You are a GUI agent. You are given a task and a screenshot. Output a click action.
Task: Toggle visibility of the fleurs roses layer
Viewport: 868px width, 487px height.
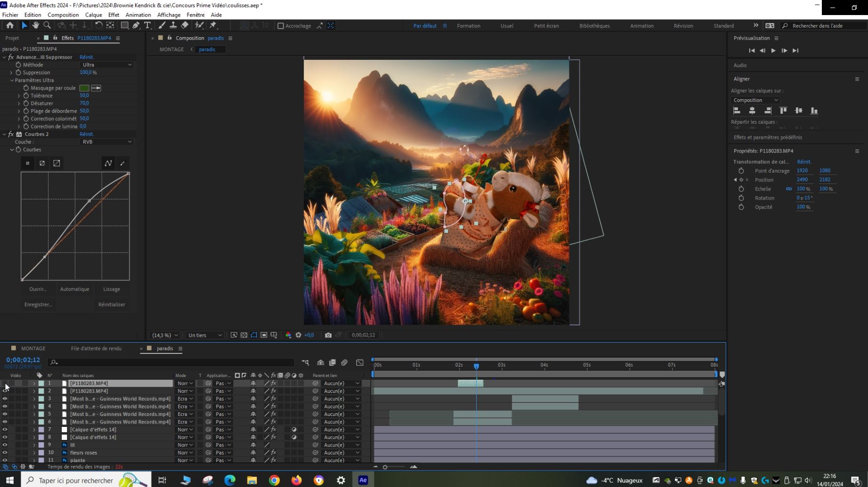5,453
